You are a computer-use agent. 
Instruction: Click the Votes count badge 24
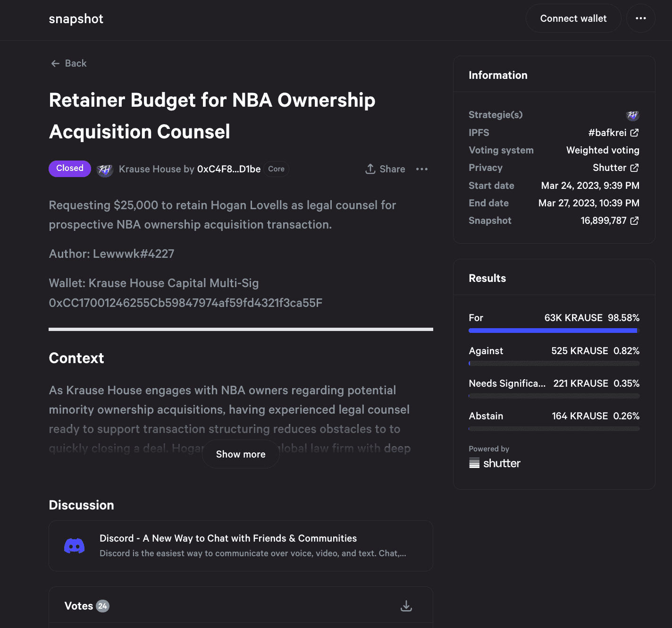coord(103,606)
